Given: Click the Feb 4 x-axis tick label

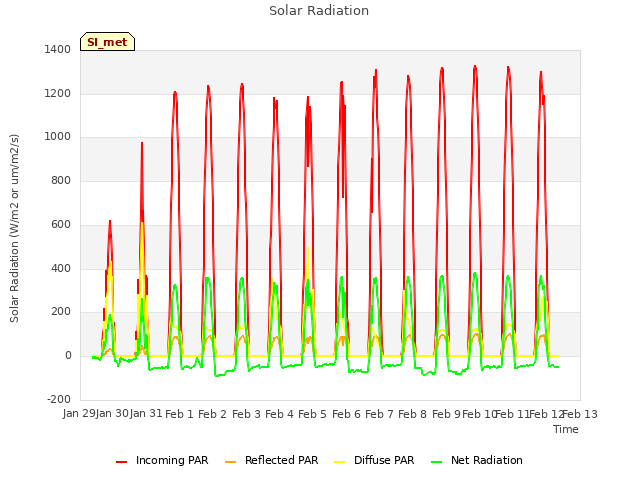Looking at the screenshot, I should [279, 414].
